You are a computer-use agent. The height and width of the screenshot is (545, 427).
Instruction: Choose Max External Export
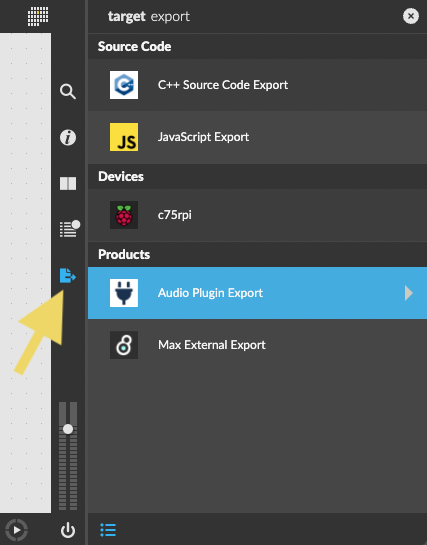click(257, 345)
